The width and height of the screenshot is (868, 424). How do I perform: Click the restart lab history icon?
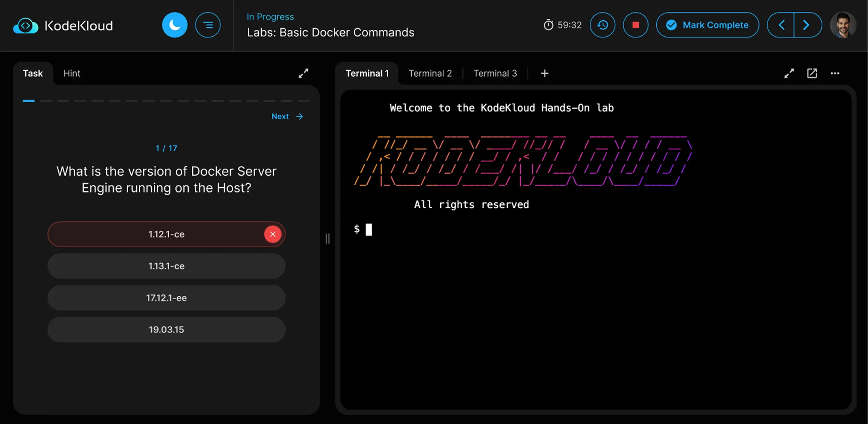[x=603, y=25]
